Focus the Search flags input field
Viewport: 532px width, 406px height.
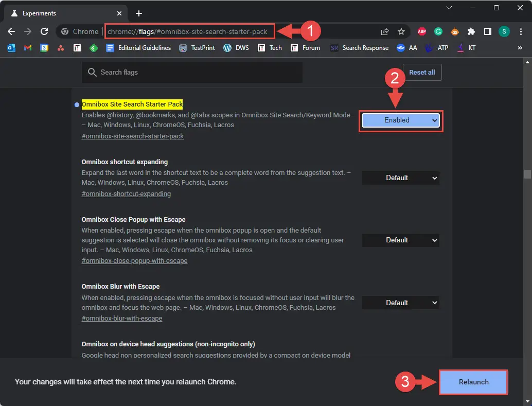(x=192, y=73)
